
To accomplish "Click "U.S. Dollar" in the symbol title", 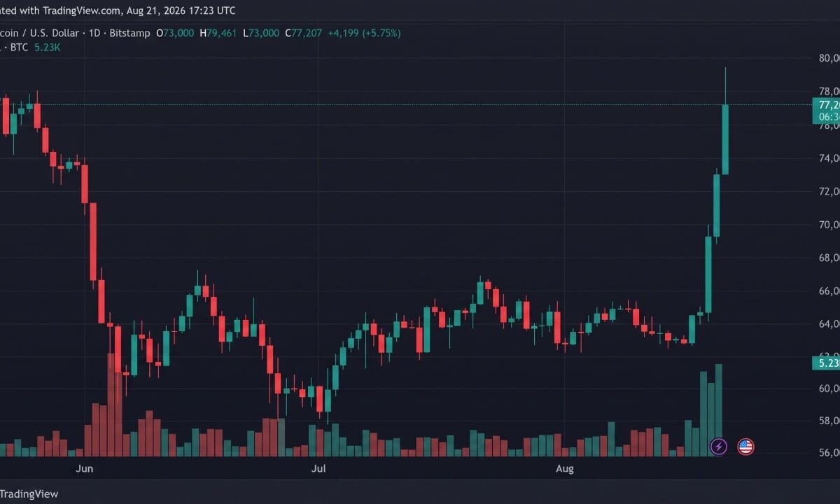I will coord(54,33).
